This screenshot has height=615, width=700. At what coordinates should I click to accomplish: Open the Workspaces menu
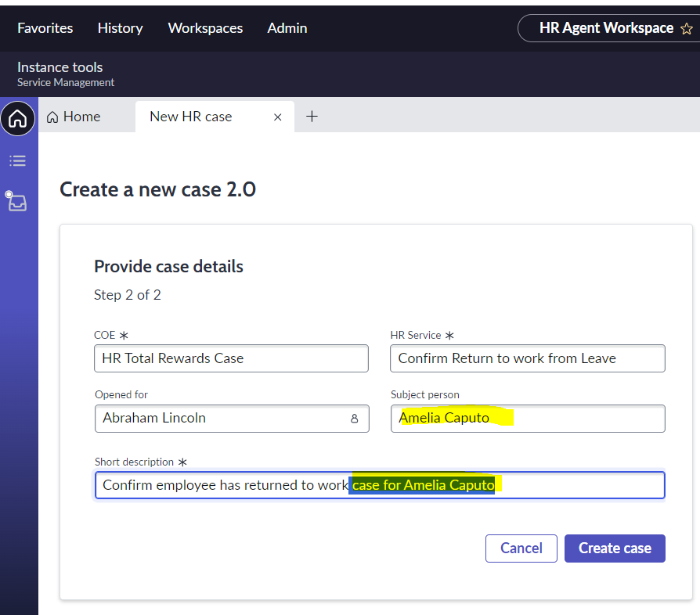(205, 28)
